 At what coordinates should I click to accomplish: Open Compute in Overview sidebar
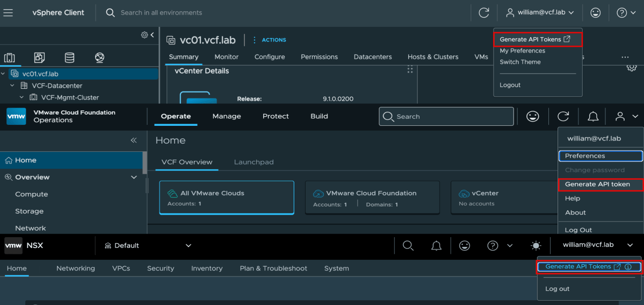(x=32, y=194)
